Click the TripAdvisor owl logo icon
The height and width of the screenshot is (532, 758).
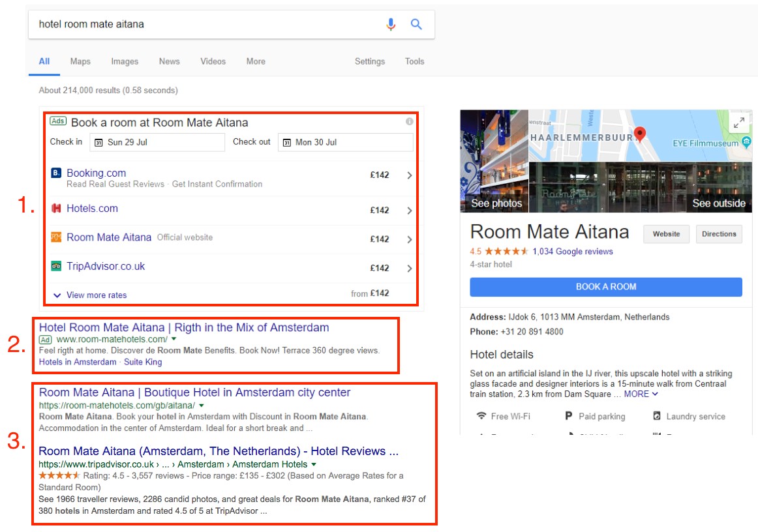pyautogui.click(x=56, y=266)
